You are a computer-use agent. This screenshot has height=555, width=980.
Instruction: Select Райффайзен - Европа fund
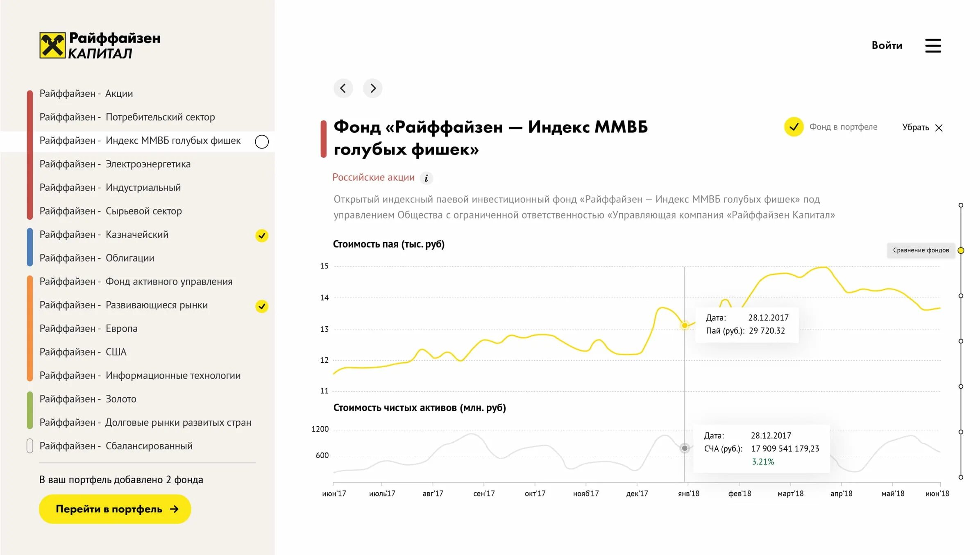tap(88, 329)
